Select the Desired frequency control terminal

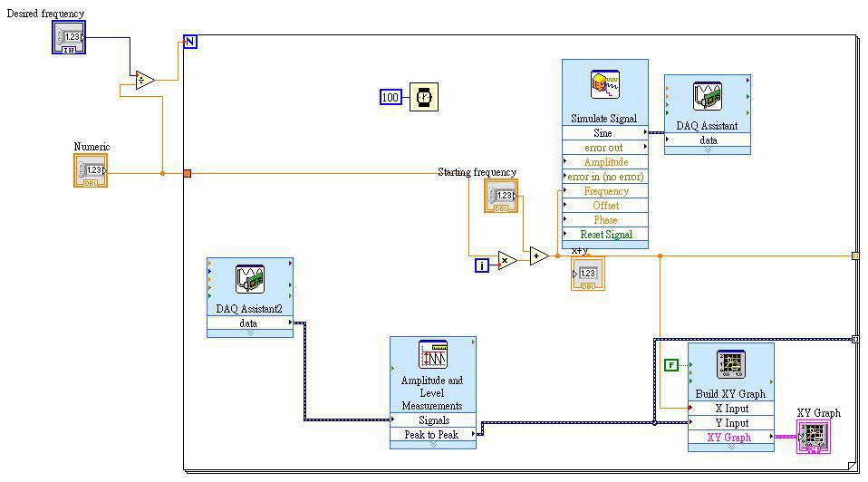(x=69, y=37)
